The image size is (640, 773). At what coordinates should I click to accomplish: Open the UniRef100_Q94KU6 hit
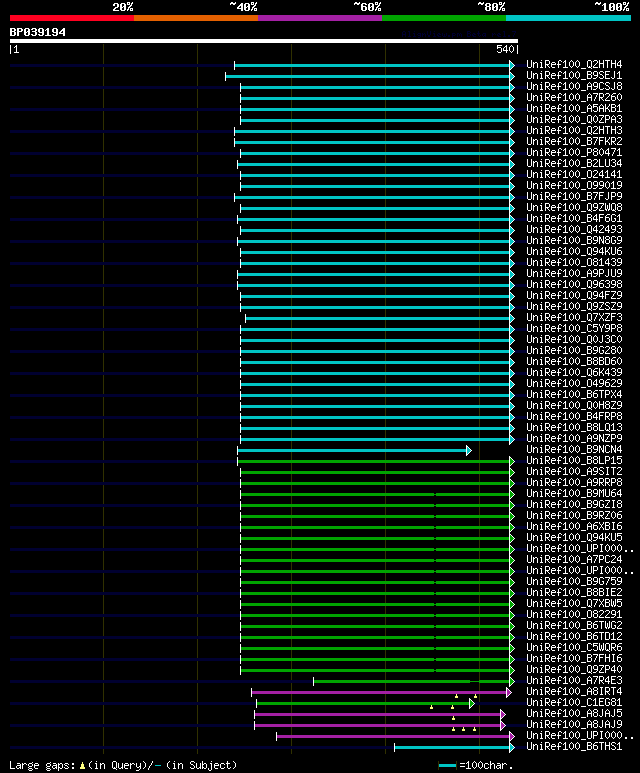coord(574,251)
